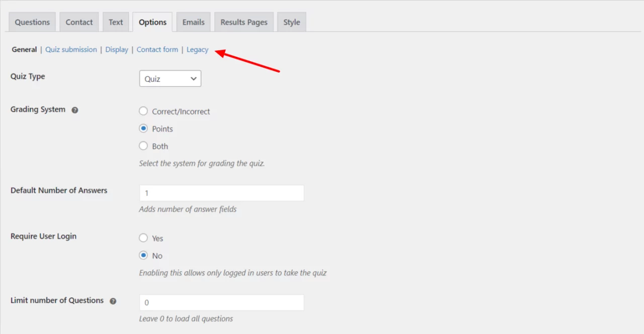The image size is (644, 334).
Task: Go to the Emails tab
Action: pyautogui.click(x=193, y=22)
